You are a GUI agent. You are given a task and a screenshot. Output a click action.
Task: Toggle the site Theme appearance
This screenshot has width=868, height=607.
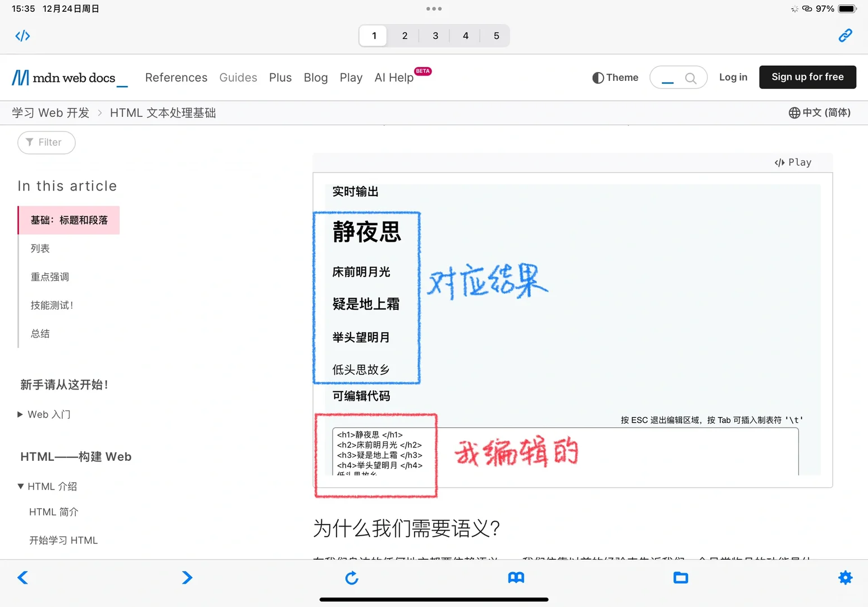tap(615, 77)
